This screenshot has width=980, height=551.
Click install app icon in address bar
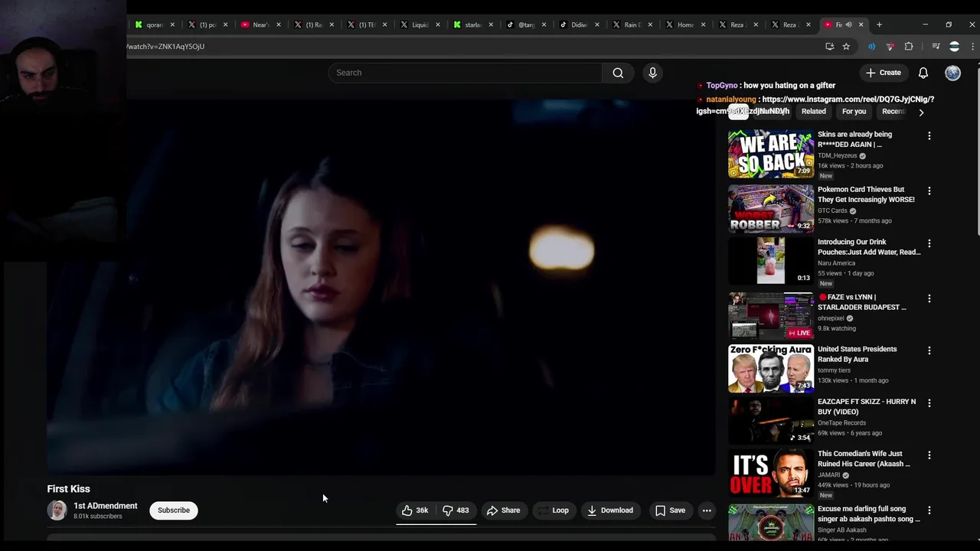pos(829,47)
